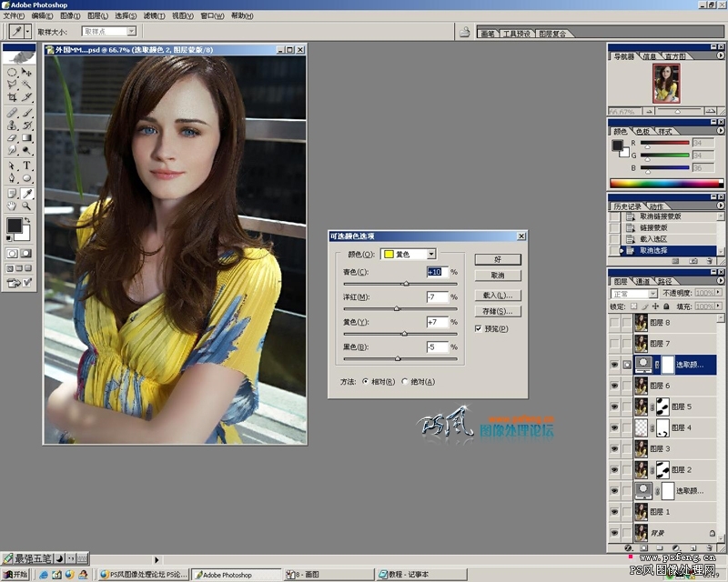Switch to Quick Mask mode
The height and width of the screenshot is (582, 728).
26,254
